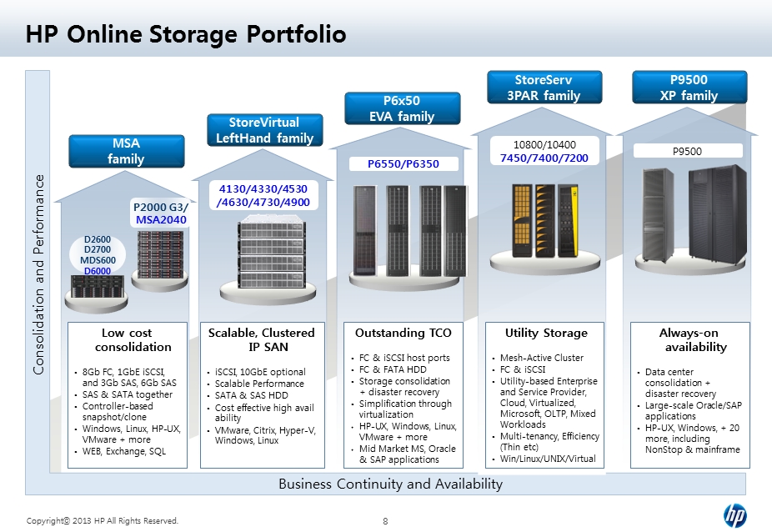Click the HP logo in the corner
The width and height of the screenshot is (772, 532).
[734, 516]
